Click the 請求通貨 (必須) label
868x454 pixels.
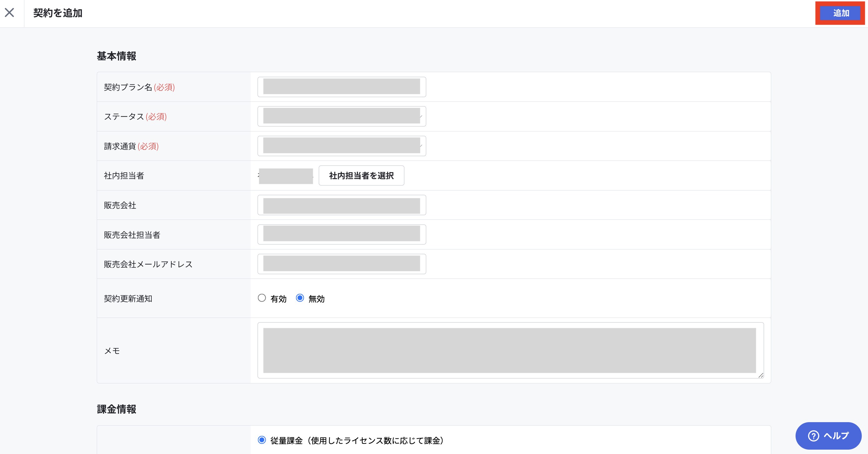pos(131,146)
